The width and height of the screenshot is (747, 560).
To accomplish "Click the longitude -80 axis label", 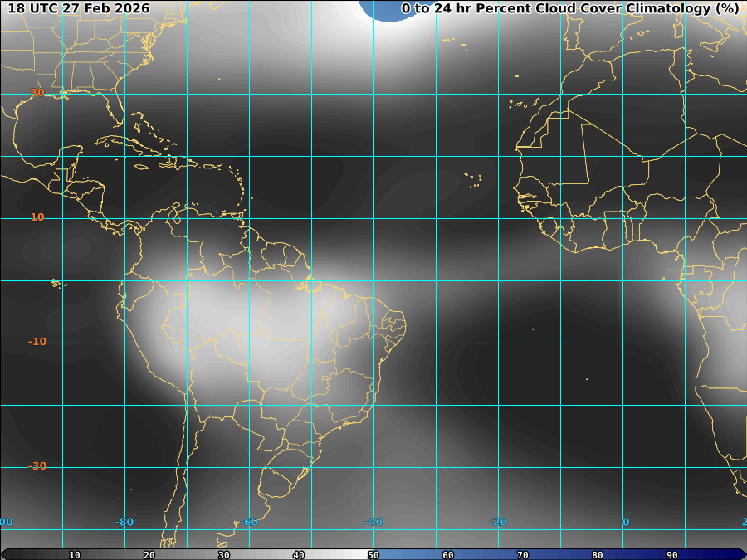I will (124, 522).
